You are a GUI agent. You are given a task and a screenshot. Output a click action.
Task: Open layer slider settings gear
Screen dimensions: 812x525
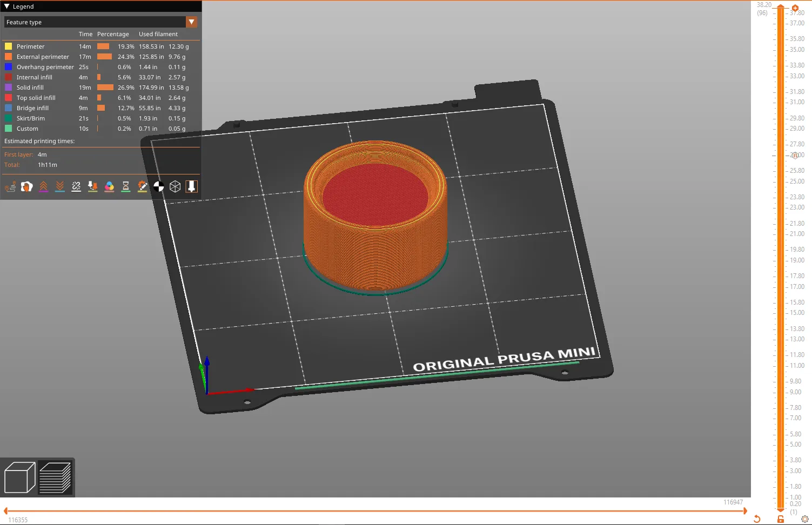[804, 519]
